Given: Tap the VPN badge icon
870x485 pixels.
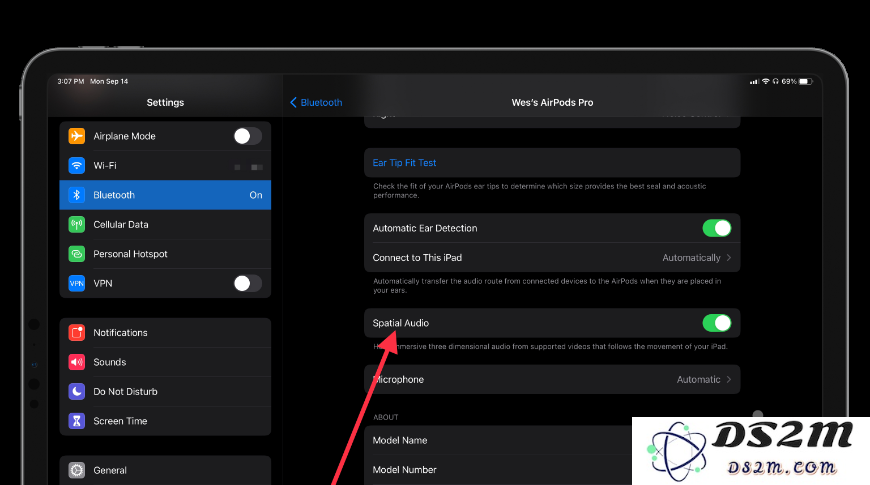Looking at the screenshot, I should [x=77, y=283].
